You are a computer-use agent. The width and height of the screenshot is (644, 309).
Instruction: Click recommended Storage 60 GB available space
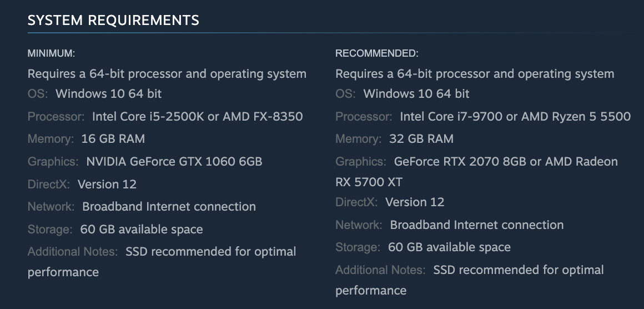[x=449, y=247]
